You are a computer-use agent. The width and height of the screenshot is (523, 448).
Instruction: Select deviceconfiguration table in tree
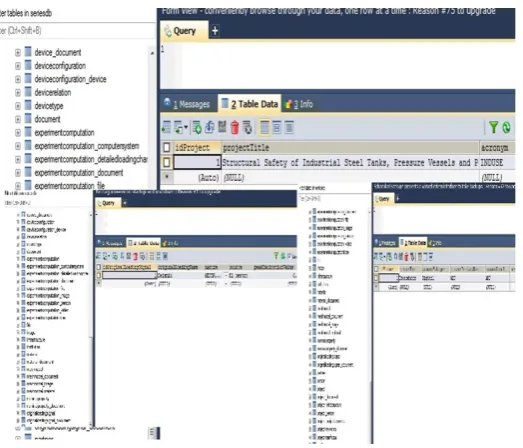click(60, 66)
